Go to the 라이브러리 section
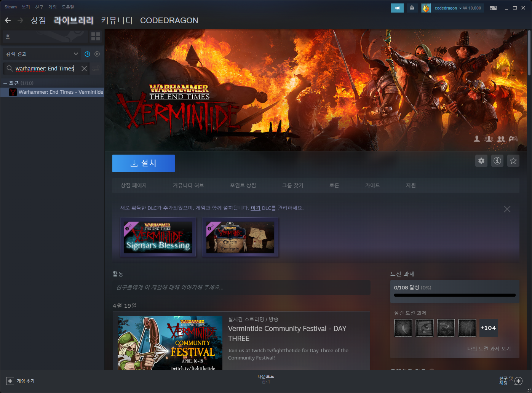Image resolution: width=532 pixels, height=393 pixels. click(74, 21)
